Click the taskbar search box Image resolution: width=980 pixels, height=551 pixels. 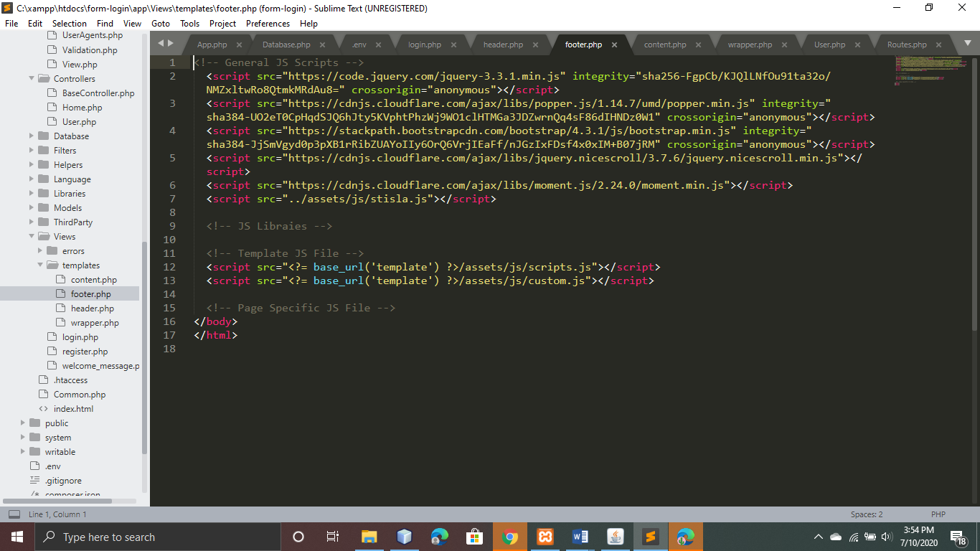(157, 537)
